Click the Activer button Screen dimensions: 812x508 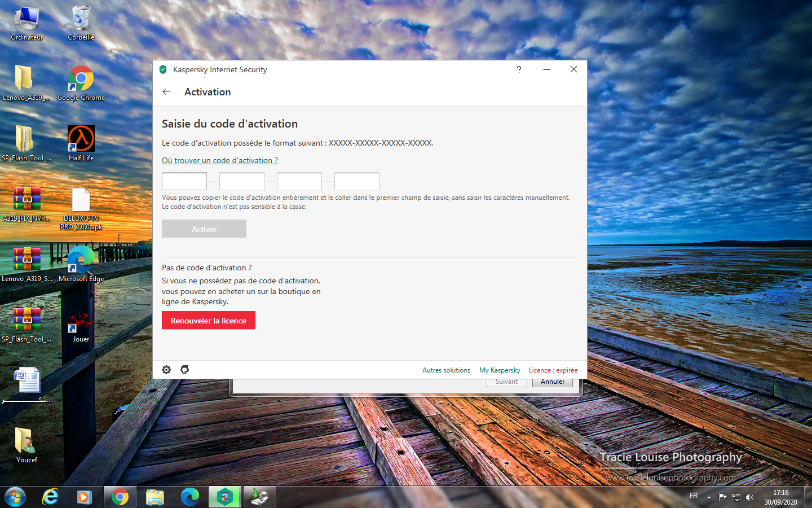(x=204, y=229)
